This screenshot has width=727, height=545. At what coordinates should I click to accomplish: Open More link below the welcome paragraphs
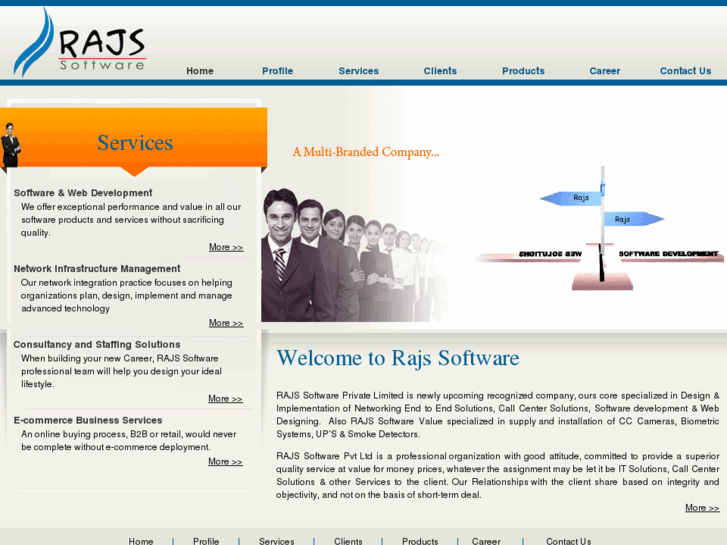pyautogui.click(x=702, y=508)
